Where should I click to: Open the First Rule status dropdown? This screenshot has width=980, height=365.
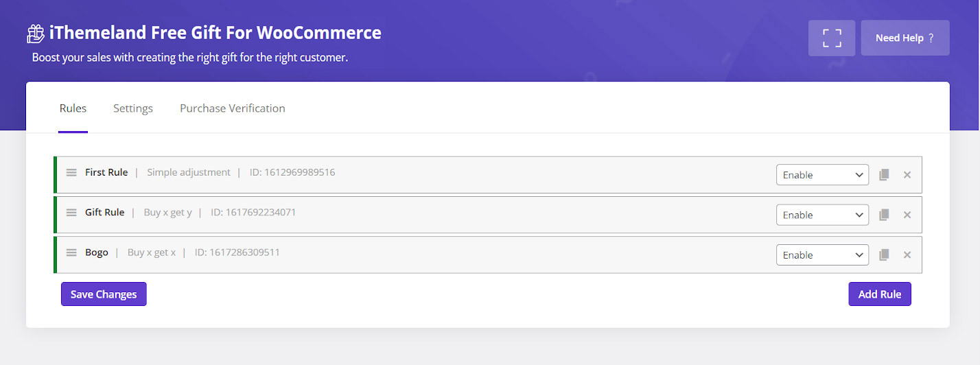[x=822, y=175]
